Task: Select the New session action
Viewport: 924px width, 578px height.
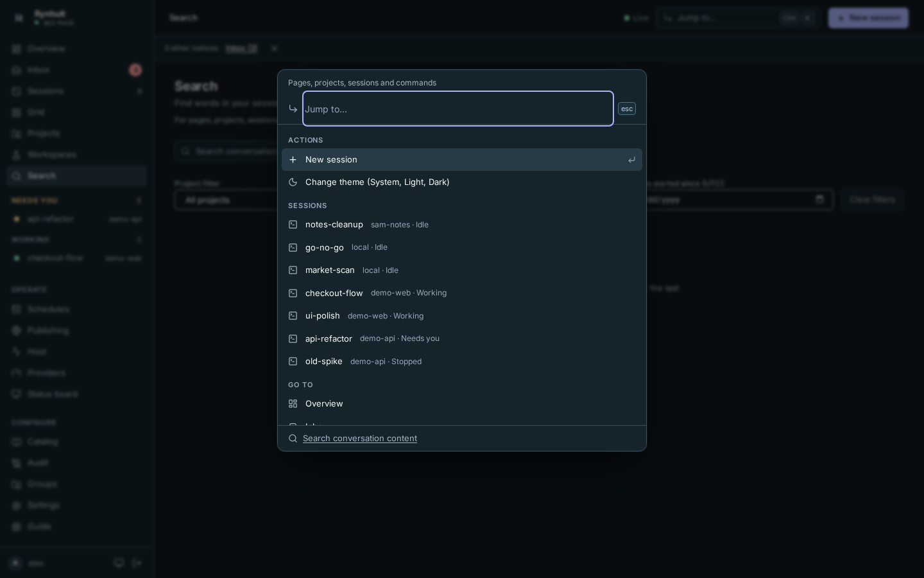Action: 462,159
